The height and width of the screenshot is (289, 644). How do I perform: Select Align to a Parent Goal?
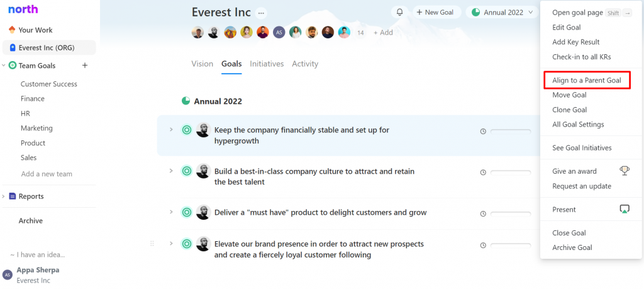(587, 80)
